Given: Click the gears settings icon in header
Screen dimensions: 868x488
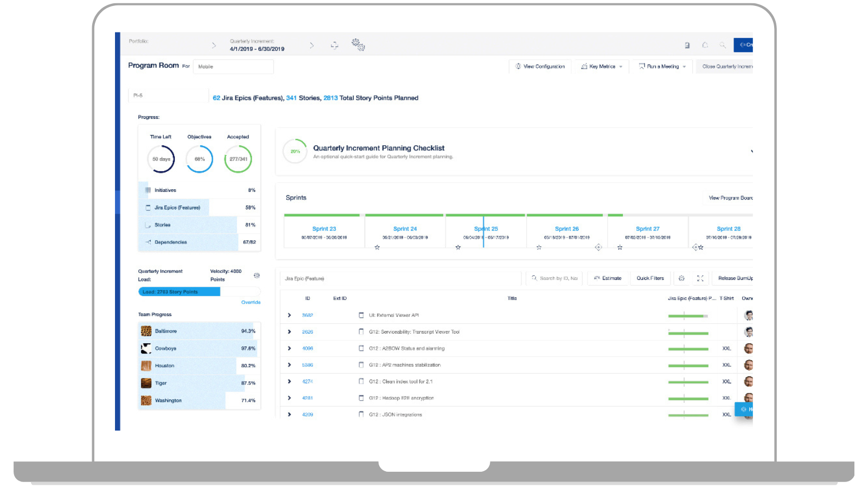Looking at the screenshot, I should 358,45.
